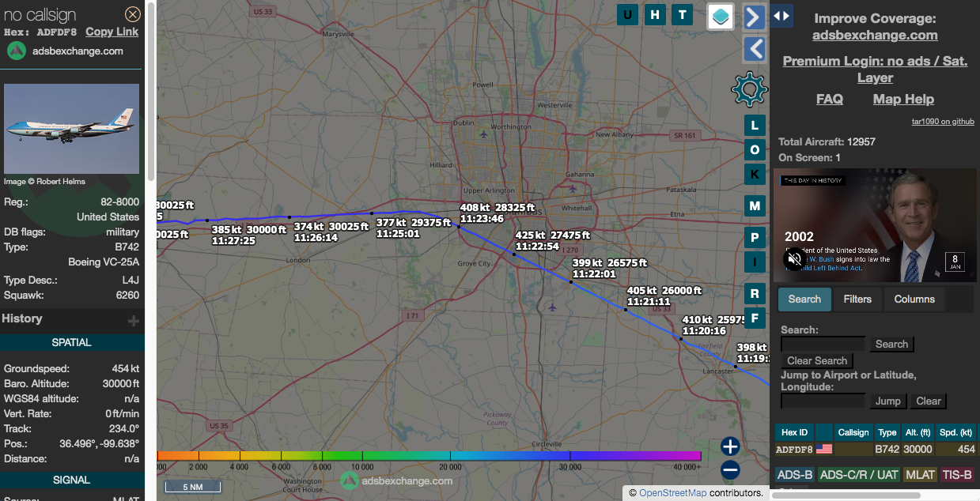
Task: Open the Air Force One aircraft photo
Action: [x=71, y=129]
